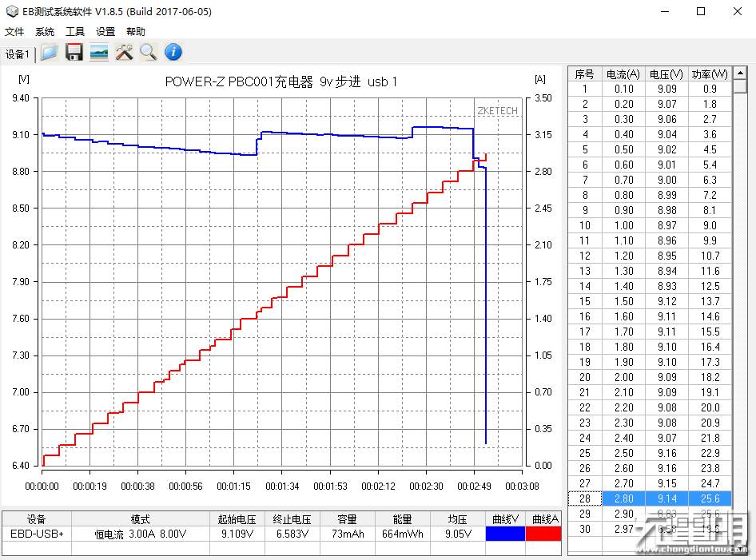This screenshot has width=756, height=560.
Task: Open file with the folder toolbar icon
Action: point(50,52)
